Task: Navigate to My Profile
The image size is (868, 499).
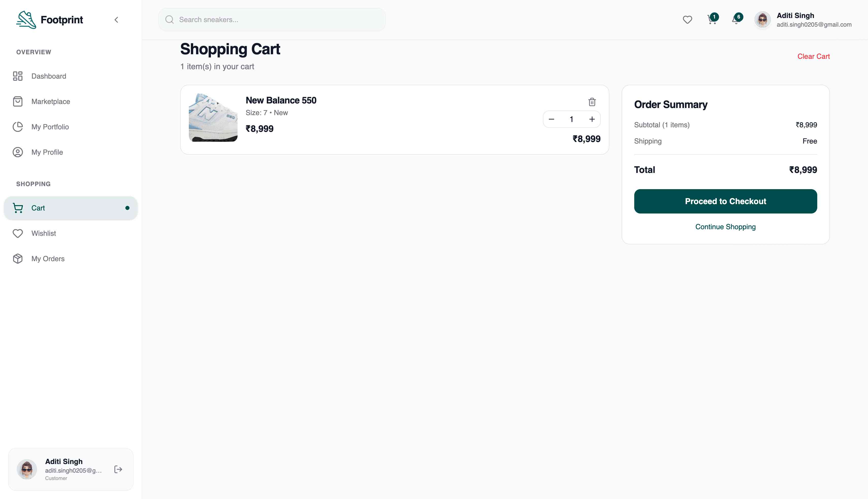Action: [47, 152]
